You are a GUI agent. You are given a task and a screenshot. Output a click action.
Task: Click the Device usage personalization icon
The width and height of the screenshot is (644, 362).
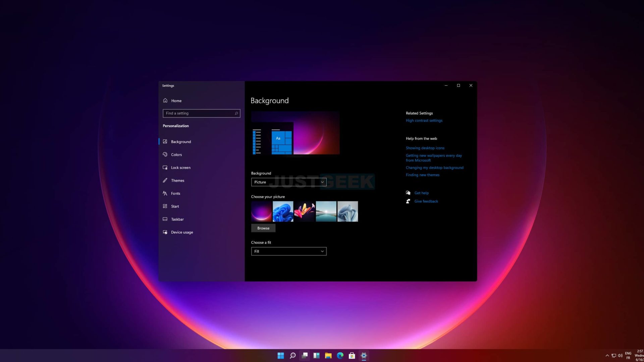[165, 232]
